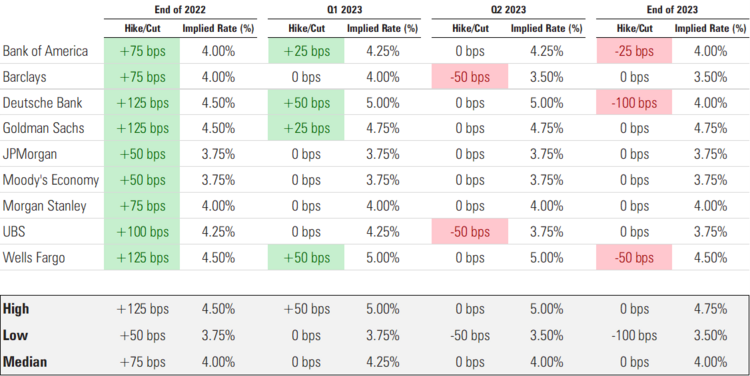Select UBS -50 bps red cell

tap(470, 232)
